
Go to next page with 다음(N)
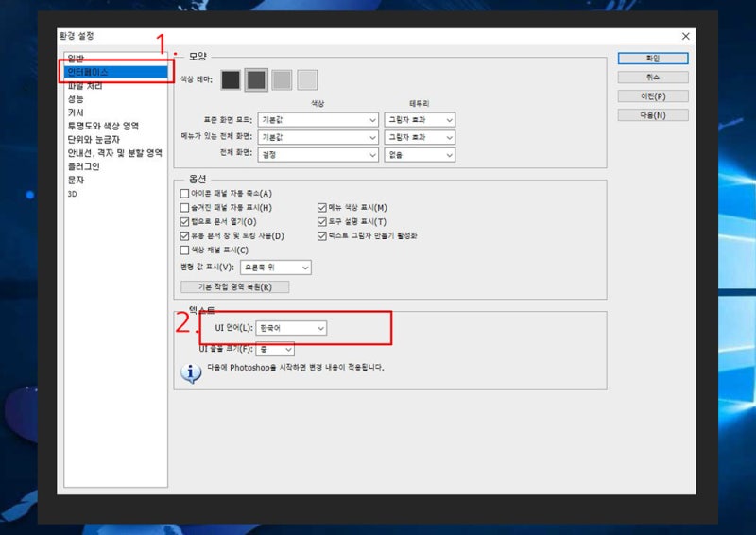(653, 115)
